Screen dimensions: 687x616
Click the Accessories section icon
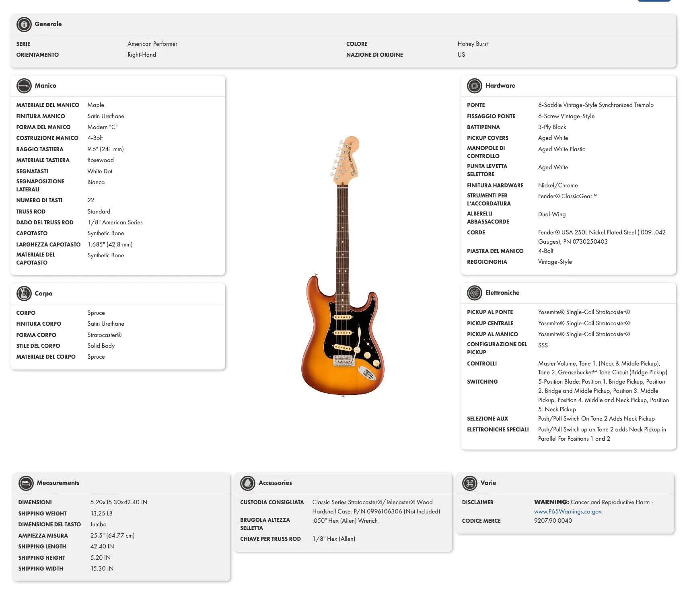[248, 483]
